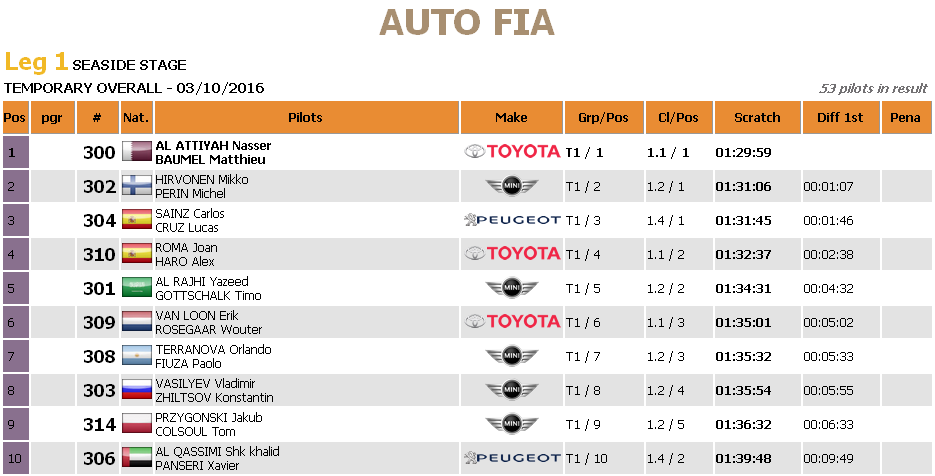Click the Mini logo for car 302
The width and height of the screenshot is (935, 476).
click(x=512, y=186)
